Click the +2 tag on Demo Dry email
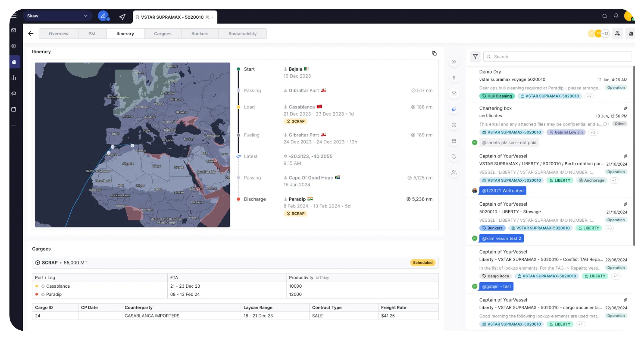This screenshot has width=644, height=341. tap(589, 96)
